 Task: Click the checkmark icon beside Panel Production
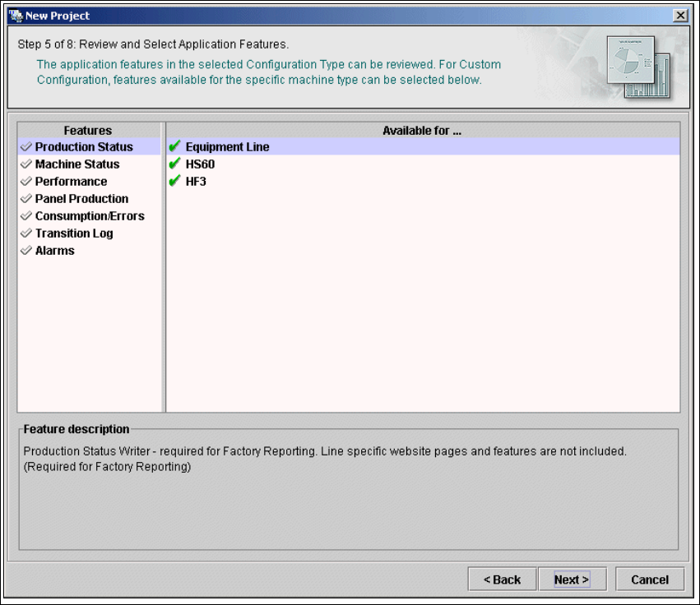coord(26,198)
